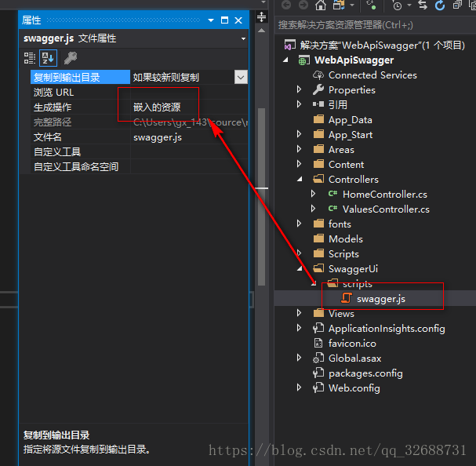476x466 pixels.
Task: Expand the App_Start folder arrow
Action: tap(300, 134)
